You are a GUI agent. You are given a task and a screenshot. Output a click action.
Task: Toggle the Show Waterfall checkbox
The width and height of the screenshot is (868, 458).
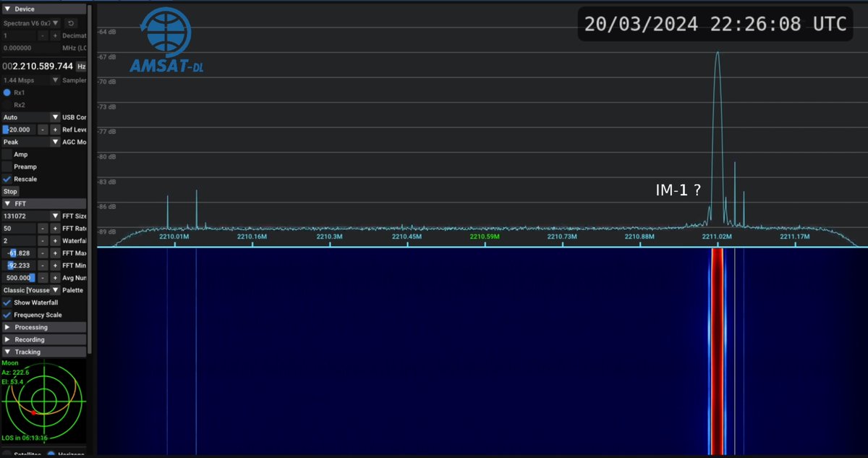coord(7,302)
